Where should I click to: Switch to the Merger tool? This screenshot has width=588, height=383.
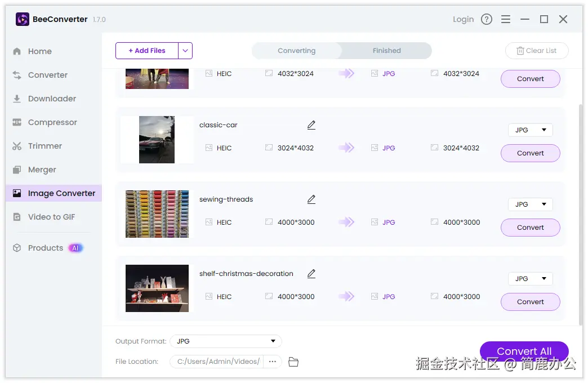pos(42,170)
